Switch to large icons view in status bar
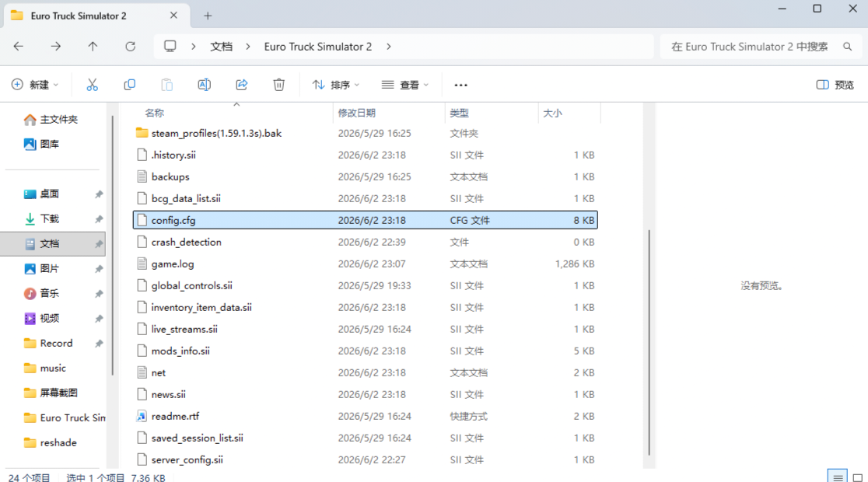The image size is (868, 482). tap(857, 477)
